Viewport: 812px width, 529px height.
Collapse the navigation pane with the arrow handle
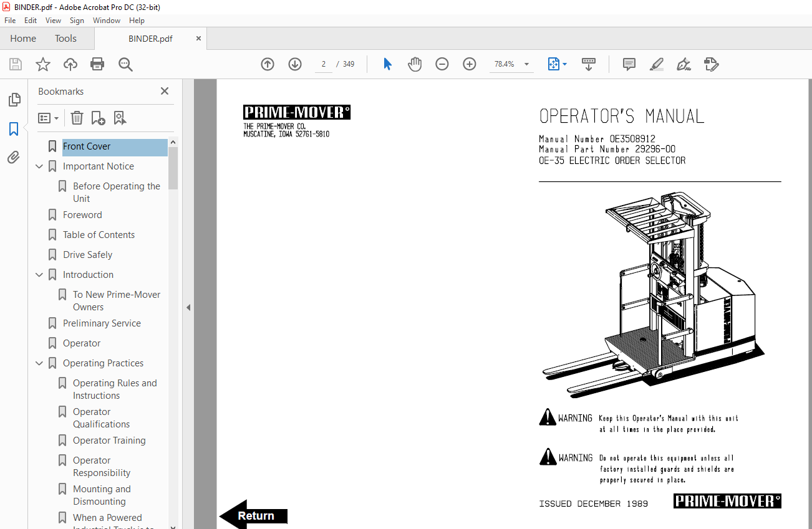[x=188, y=307]
